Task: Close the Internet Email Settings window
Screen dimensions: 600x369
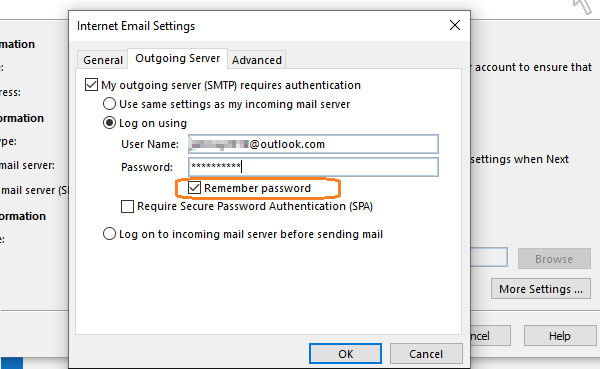Action: (455, 26)
